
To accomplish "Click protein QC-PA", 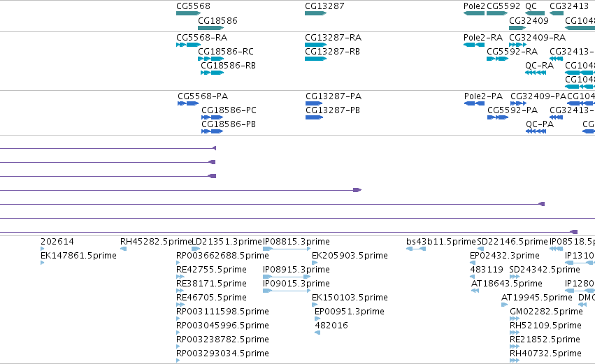I will pyautogui.click(x=540, y=124).
